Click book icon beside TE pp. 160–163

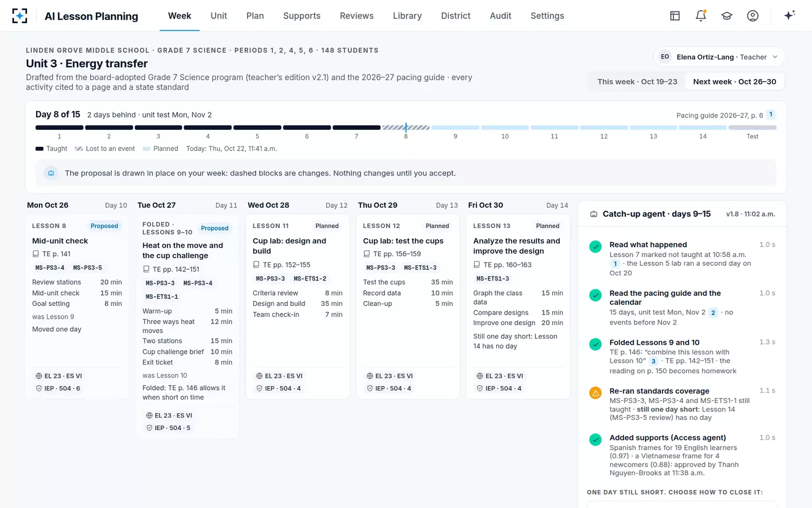pos(477,265)
